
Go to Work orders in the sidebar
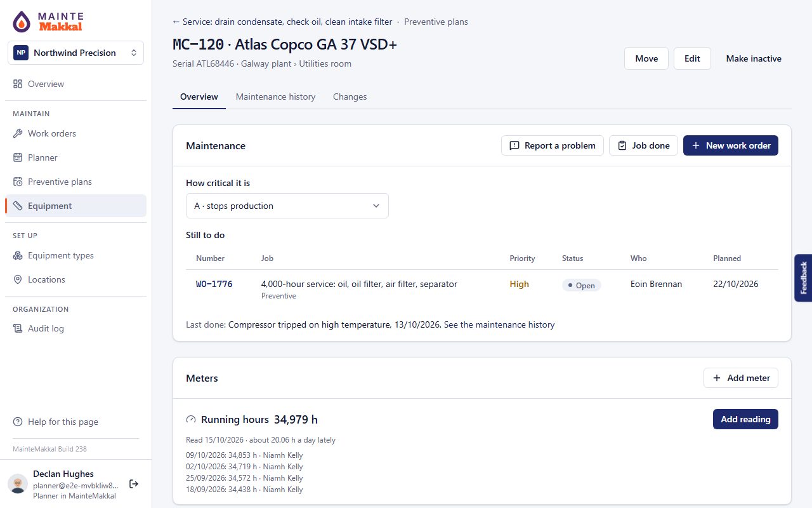tap(76, 133)
